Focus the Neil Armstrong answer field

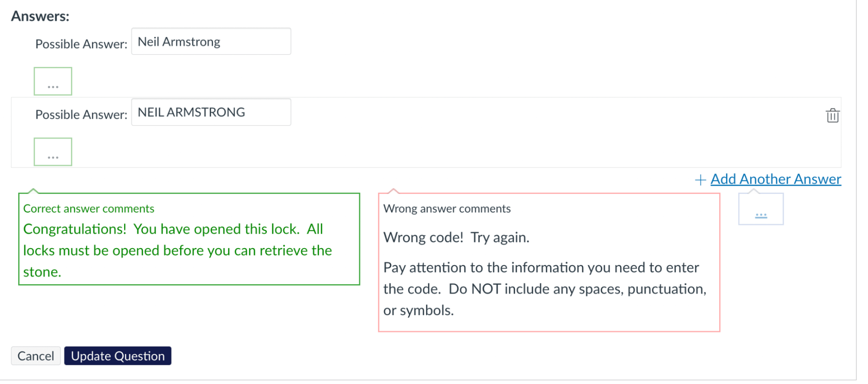click(211, 42)
